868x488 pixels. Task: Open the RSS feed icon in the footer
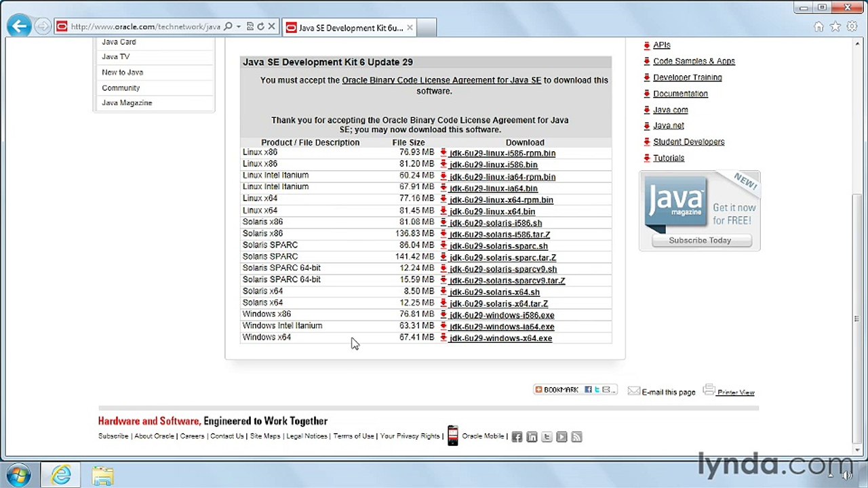tap(576, 437)
